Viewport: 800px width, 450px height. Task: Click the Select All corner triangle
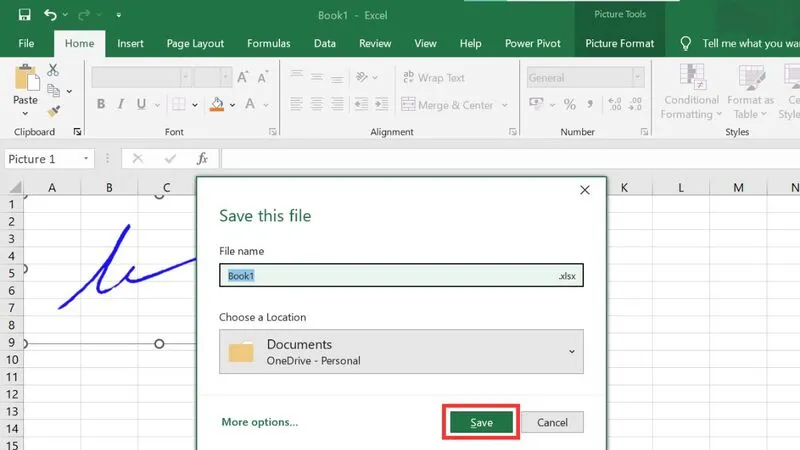click(15, 187)
